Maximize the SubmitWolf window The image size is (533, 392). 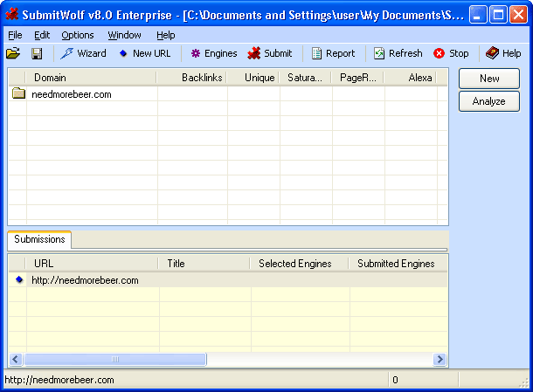[x=498, y=15]
